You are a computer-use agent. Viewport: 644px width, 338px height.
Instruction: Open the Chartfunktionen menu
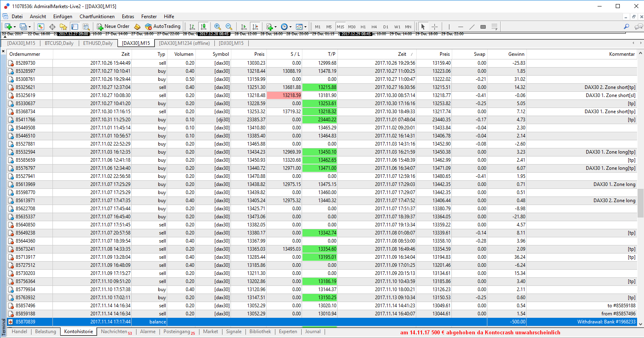pos(97,17)
